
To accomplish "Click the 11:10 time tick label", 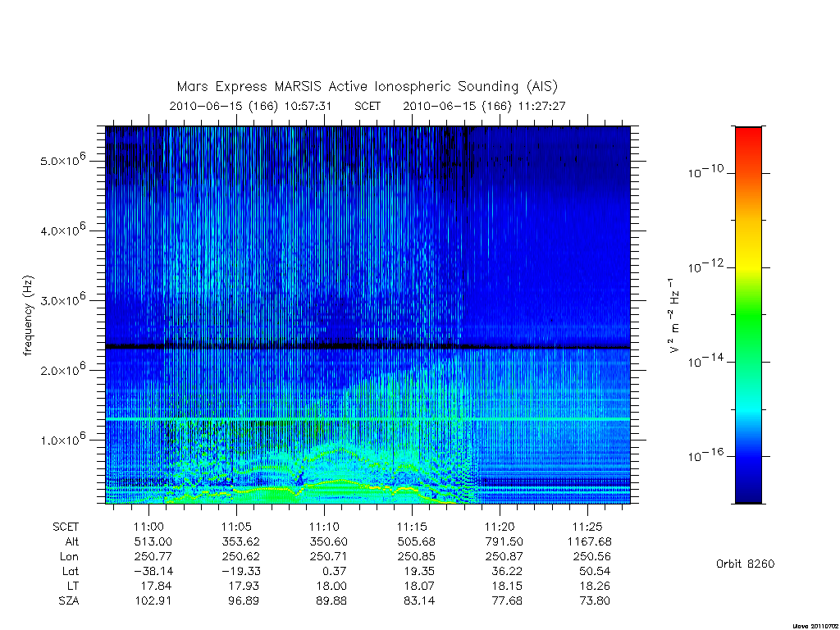I will pos(324,527).
